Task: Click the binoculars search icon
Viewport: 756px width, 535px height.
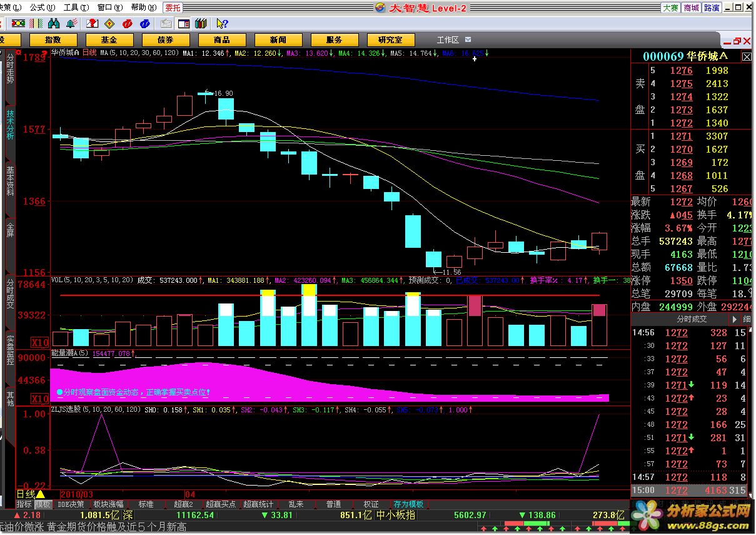Action: pos(54,24)
